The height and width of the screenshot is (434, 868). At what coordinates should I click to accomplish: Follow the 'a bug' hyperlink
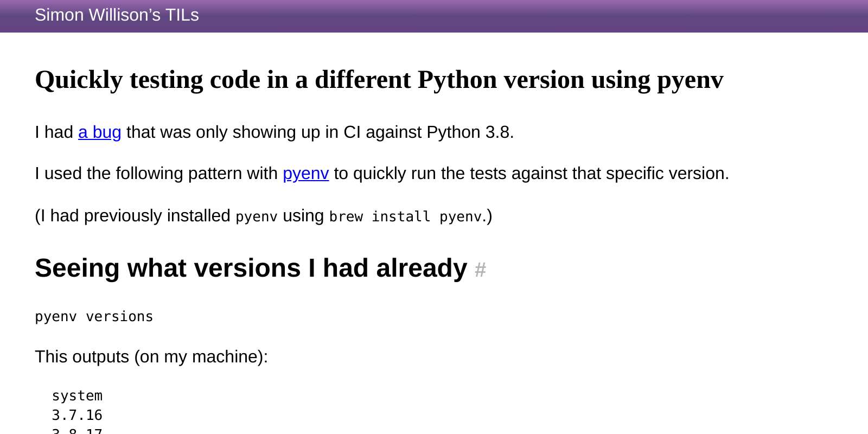tap(99, 132)
